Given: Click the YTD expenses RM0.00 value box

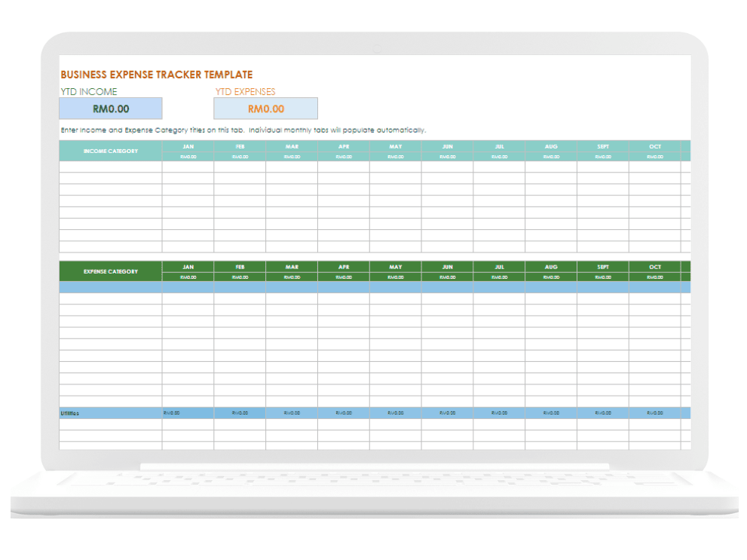Looking at the screenshot, I should (x=265, y=109).
